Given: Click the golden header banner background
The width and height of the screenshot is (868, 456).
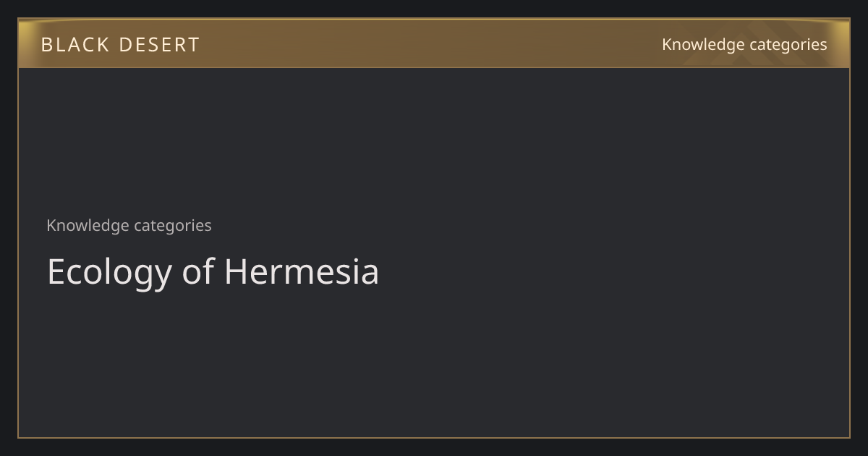Looking at the screenshot, I should click(x=434, y=43).
